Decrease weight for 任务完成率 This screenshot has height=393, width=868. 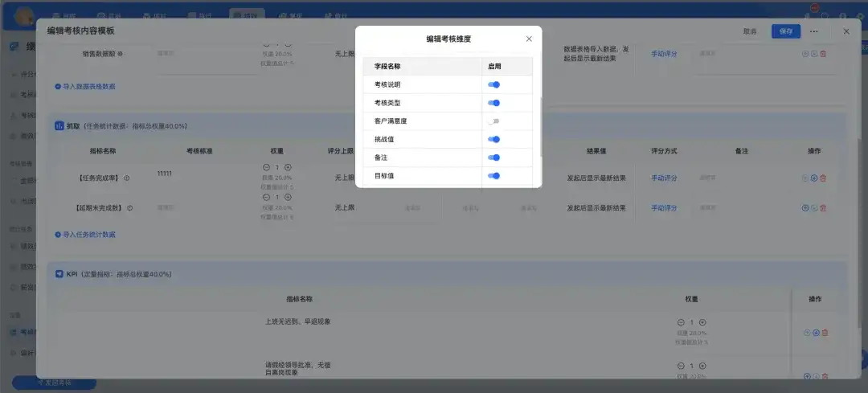coord(266,167)
